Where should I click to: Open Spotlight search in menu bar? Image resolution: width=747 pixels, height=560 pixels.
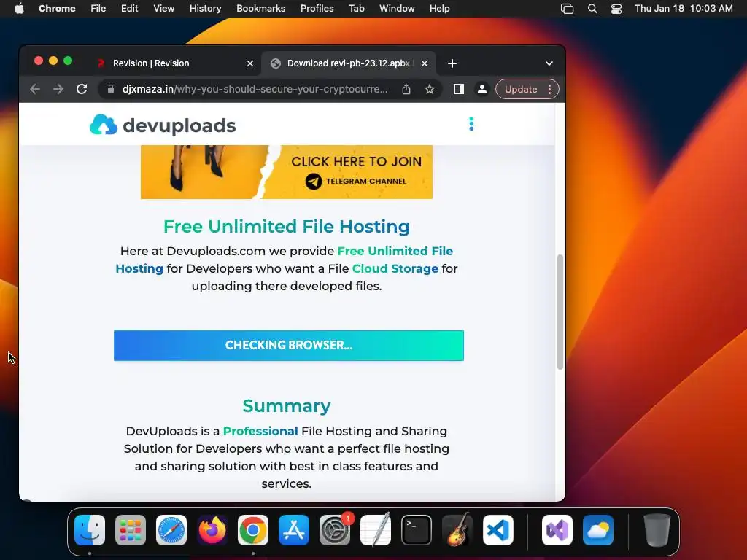[592, 8]
